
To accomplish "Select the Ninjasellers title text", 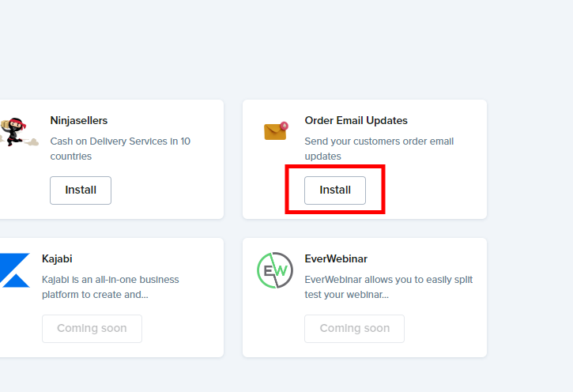I will (78, 121).
